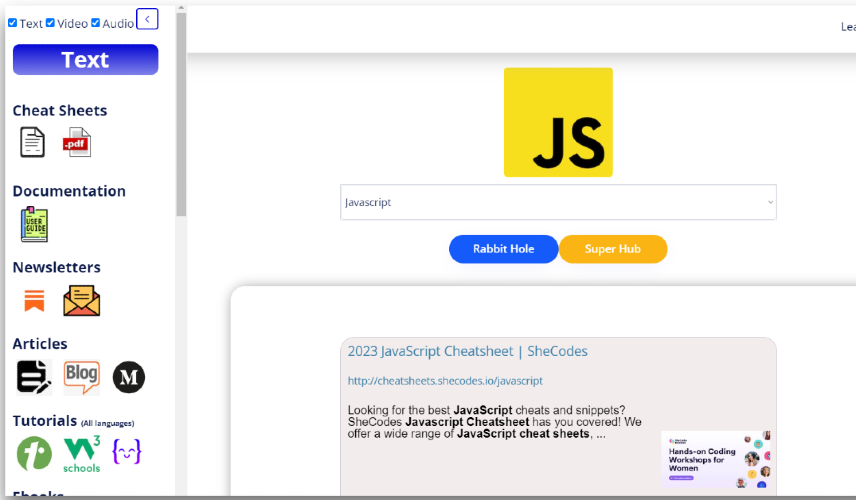
Task: Open the User Guide documentation icon
Action: [34, 224]
